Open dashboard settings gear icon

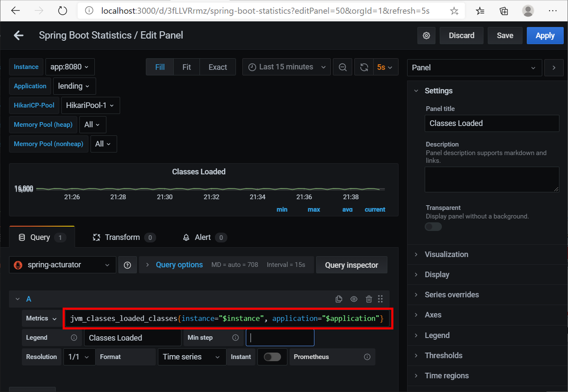[426, 35]
